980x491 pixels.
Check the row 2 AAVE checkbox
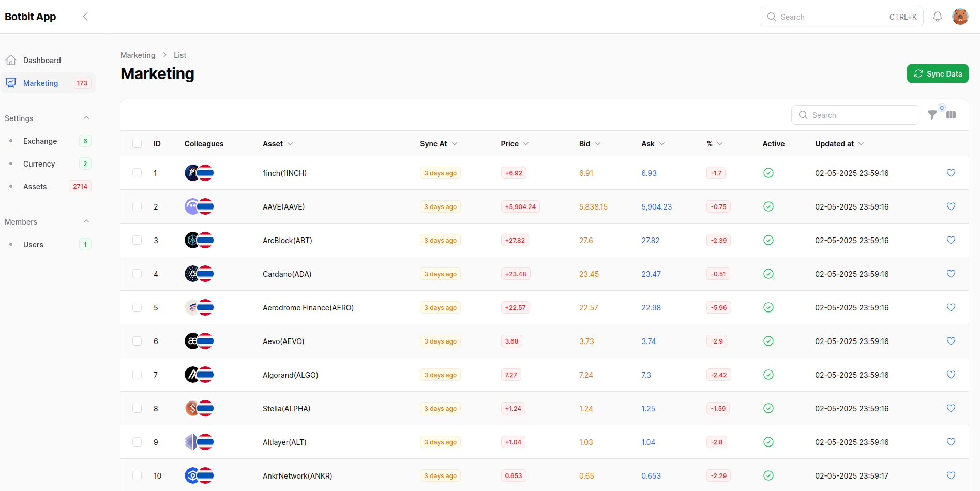coord(137,206)
